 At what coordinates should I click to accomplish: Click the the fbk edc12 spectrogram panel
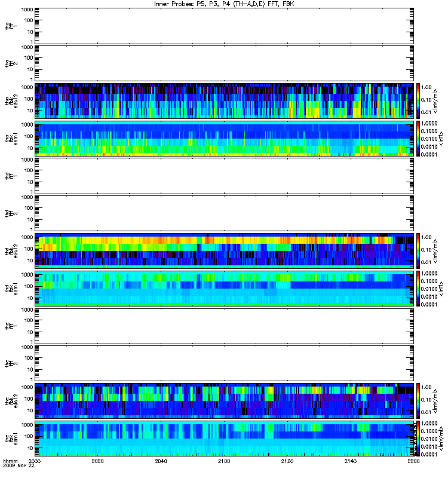tap(225, 401)
